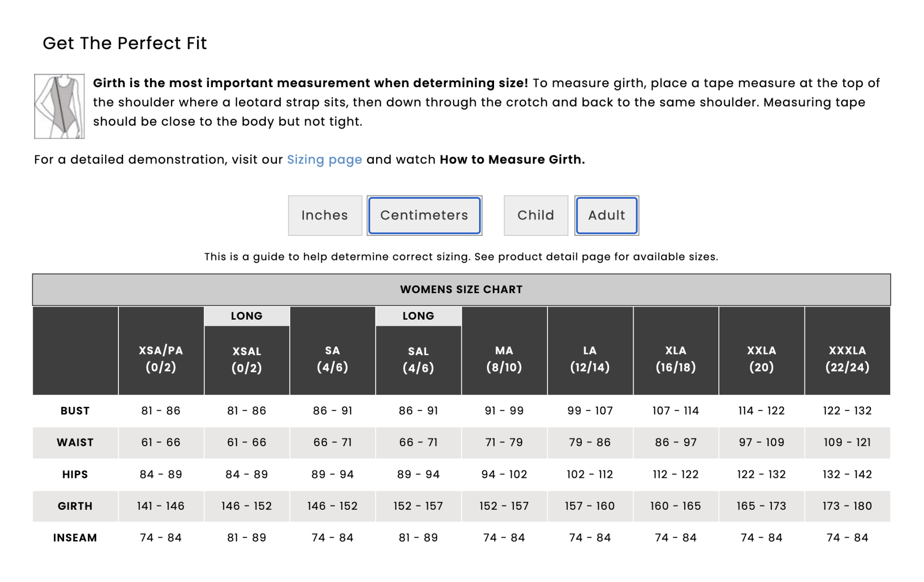Click the Womens Size Chart header

point(461,289)
